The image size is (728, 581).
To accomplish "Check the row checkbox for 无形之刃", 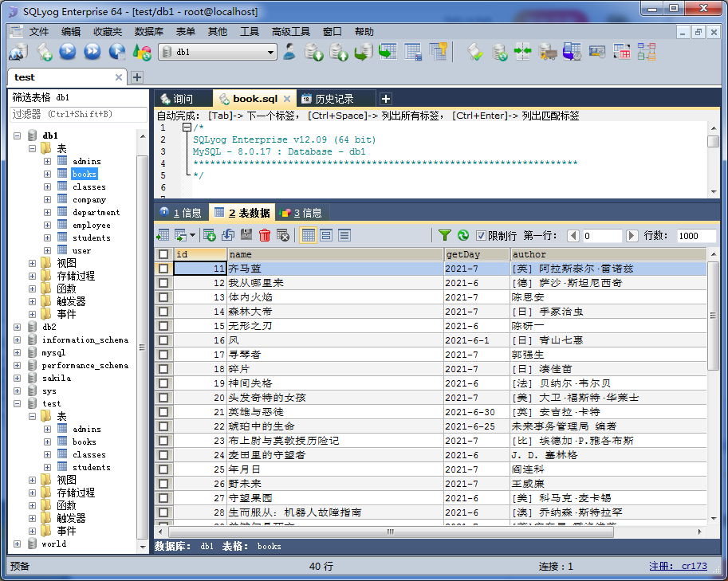I will (x=163, y=326).
